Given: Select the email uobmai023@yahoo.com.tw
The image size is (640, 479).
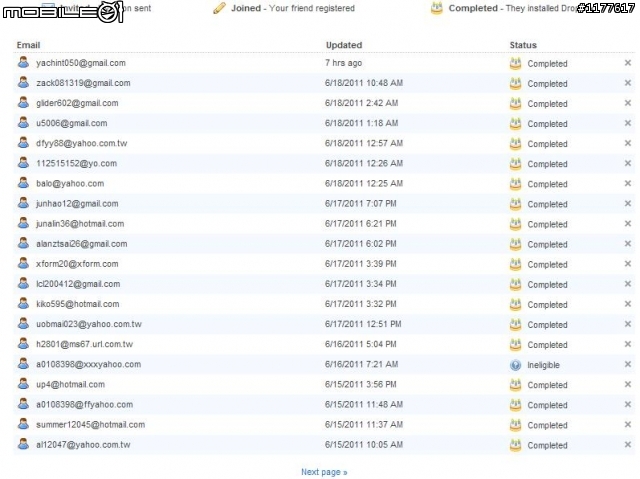Looking at the screenshot, I should [x=89, y=324].
